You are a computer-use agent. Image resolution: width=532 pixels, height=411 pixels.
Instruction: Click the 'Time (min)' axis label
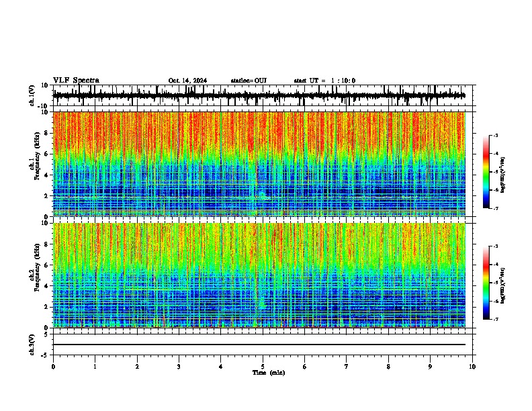269,373
